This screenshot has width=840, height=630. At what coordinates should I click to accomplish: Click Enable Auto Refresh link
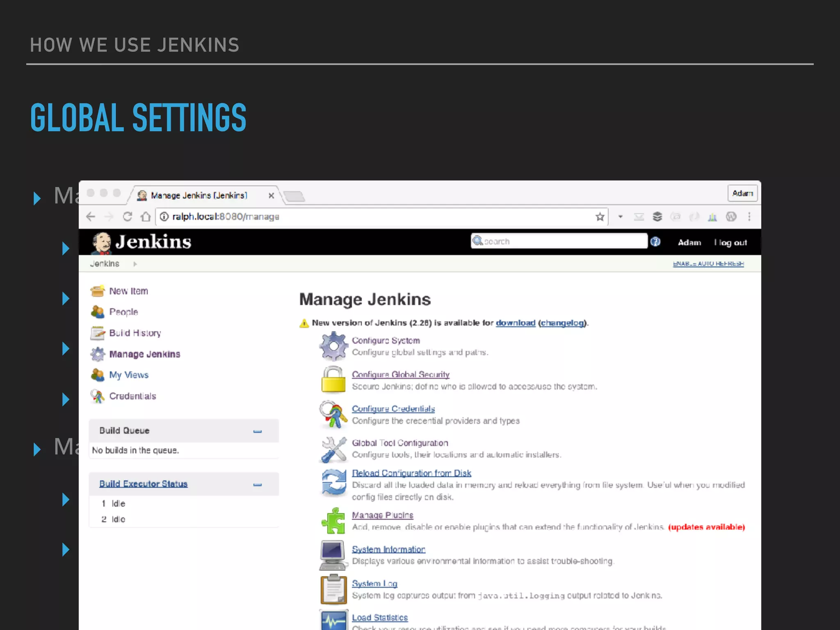(708, 264)
